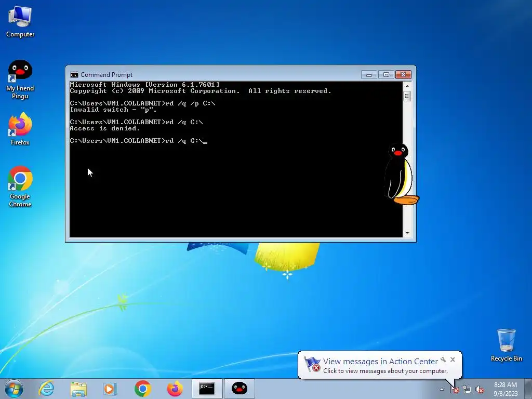Viewport: 532px width, 399px height.
Task: Click the Microsoft Windows version line
Action: (145, 85)
